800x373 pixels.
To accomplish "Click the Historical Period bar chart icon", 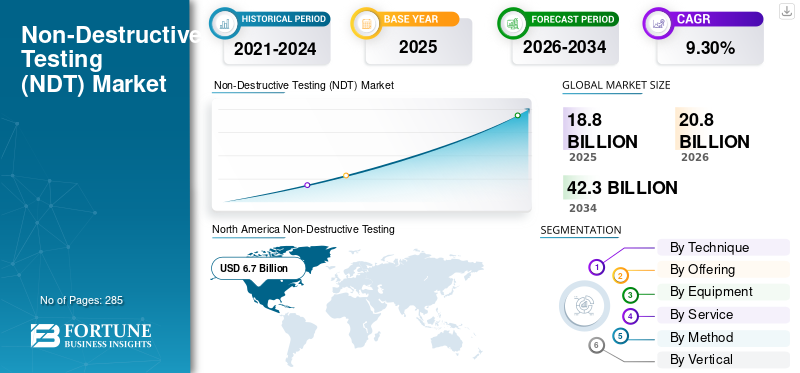I will pos(223,23).
